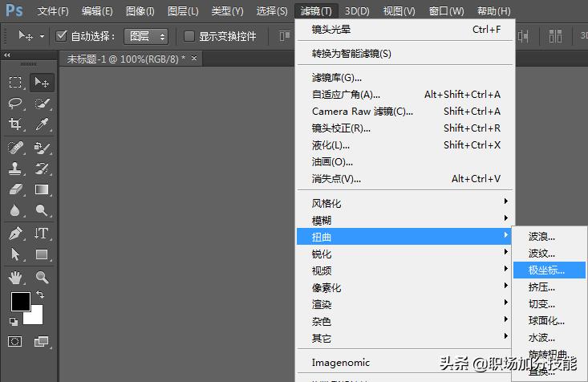The width and height of the screenshot is (588, 382).
Task: Swap foreground and background colors
Action: click(40, 295)
